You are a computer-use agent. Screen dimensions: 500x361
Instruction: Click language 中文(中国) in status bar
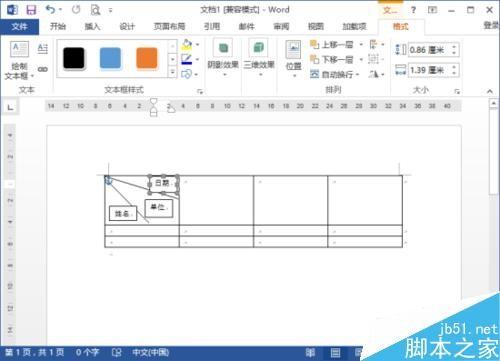[151, 352]
